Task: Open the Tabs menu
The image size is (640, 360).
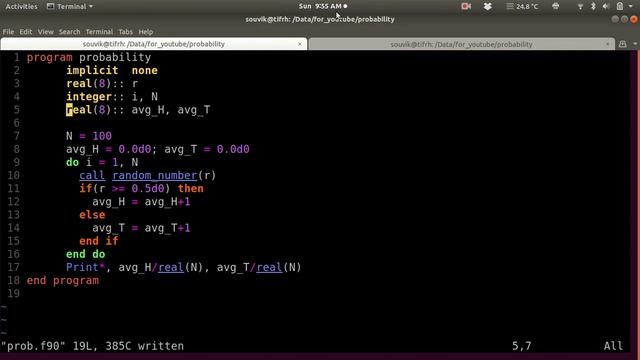Action: [x=125, y=31]
